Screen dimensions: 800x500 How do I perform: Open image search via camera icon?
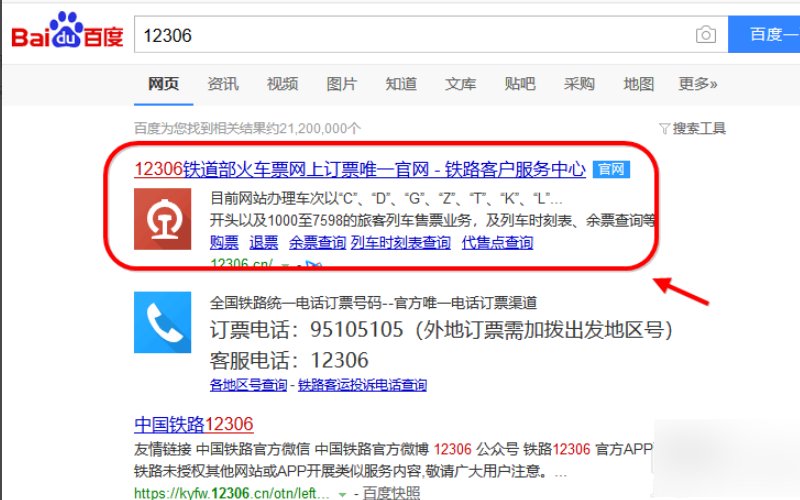tap(706, 35)
